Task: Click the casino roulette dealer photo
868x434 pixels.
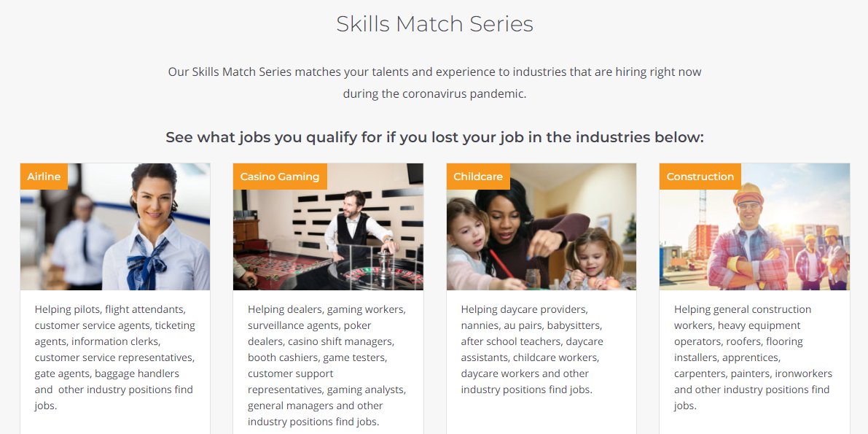Action: [328, 227]
